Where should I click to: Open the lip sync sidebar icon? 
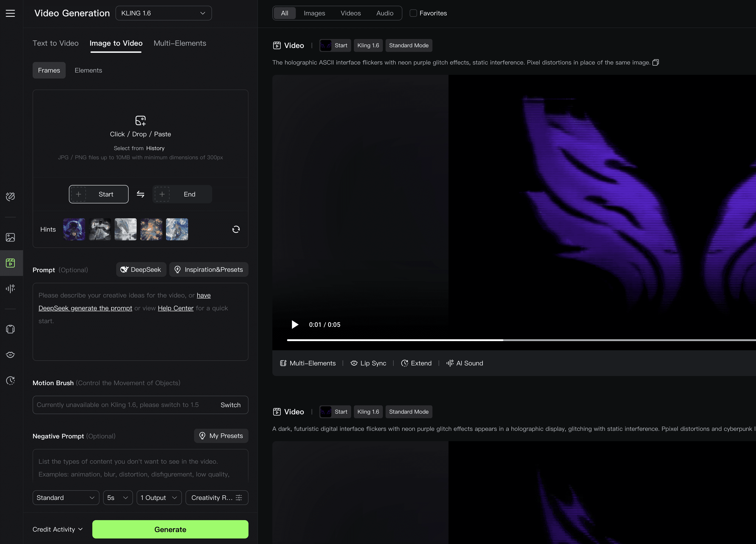pyautogui.click(x=10, y=355)
